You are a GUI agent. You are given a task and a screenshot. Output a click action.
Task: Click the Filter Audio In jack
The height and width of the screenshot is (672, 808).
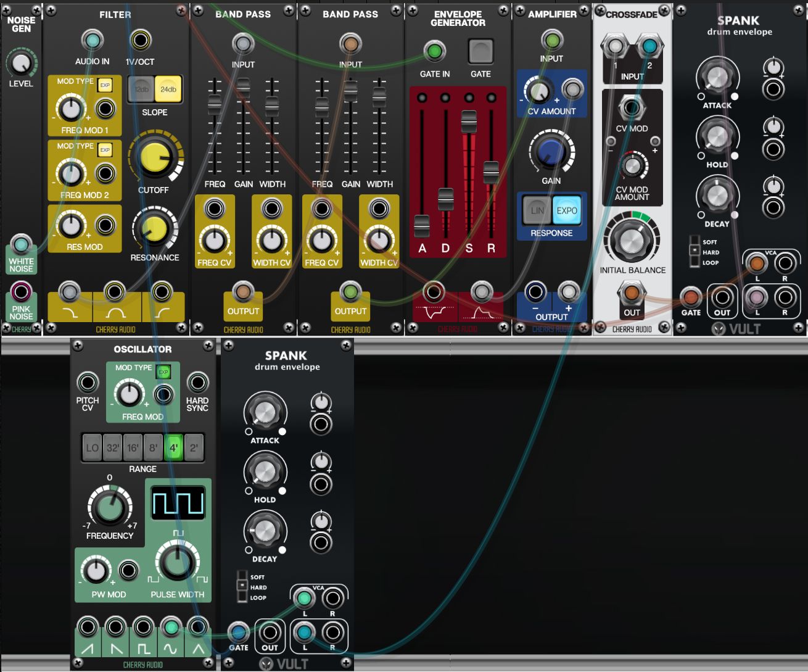(92, 41)
